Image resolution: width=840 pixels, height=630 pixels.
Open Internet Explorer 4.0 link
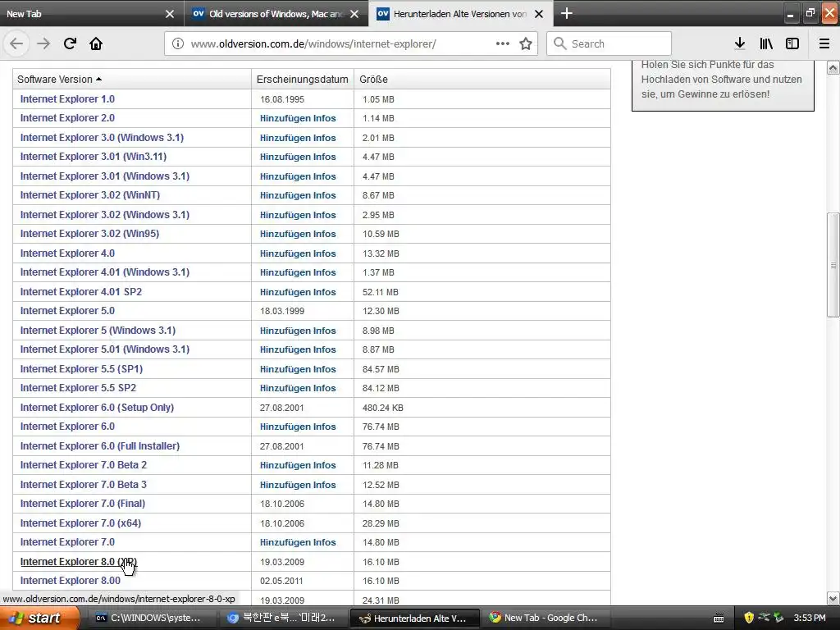67,253
